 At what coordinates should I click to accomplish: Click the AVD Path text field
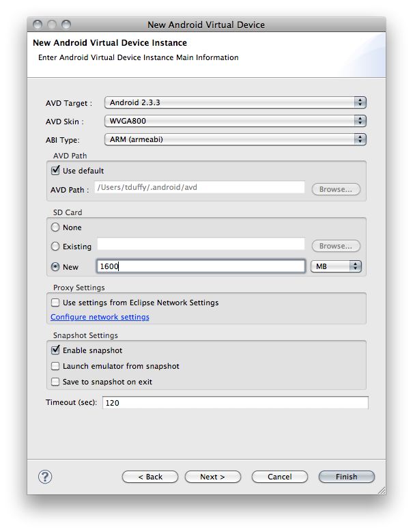coord(199,187)
